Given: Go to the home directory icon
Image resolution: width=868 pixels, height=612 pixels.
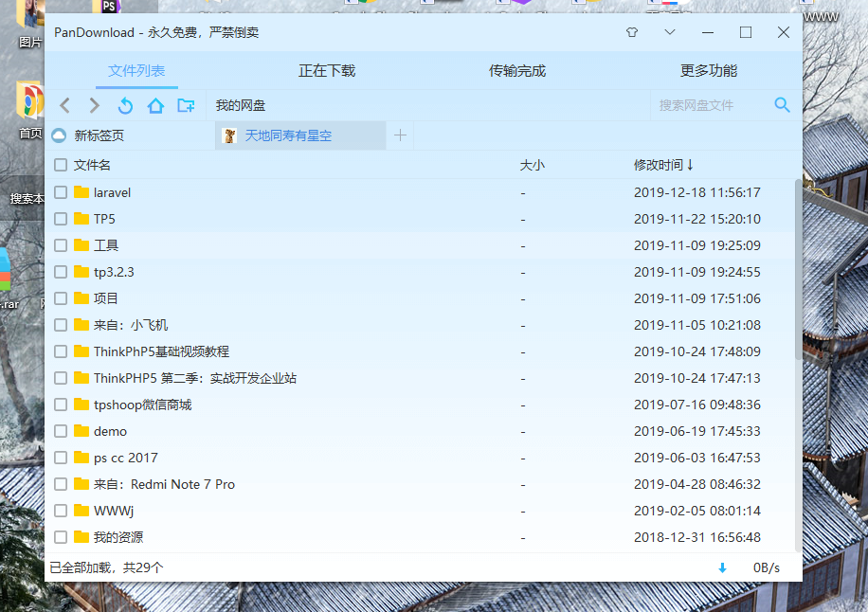Looking at the screenshot, I should 155,105.
